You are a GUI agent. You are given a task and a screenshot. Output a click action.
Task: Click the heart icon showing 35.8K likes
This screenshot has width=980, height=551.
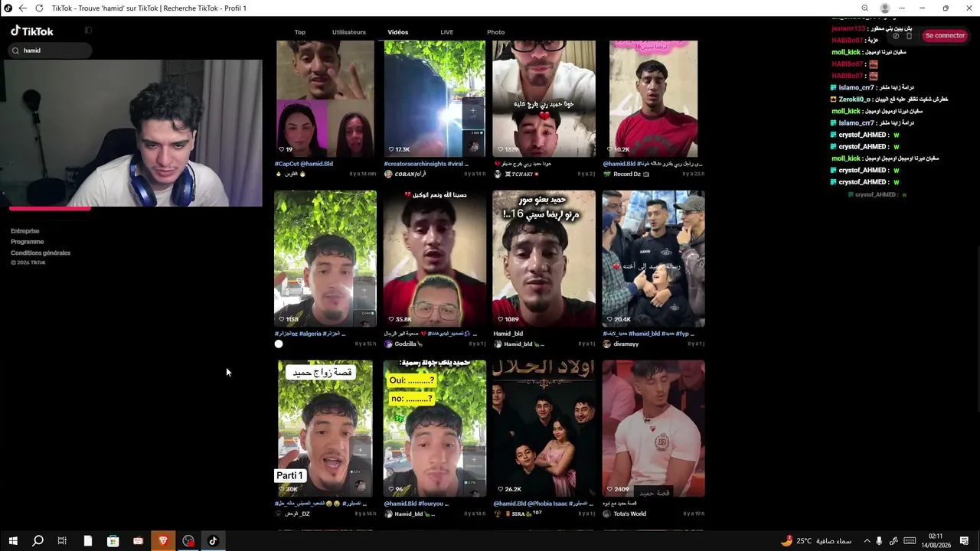[391, 319]
